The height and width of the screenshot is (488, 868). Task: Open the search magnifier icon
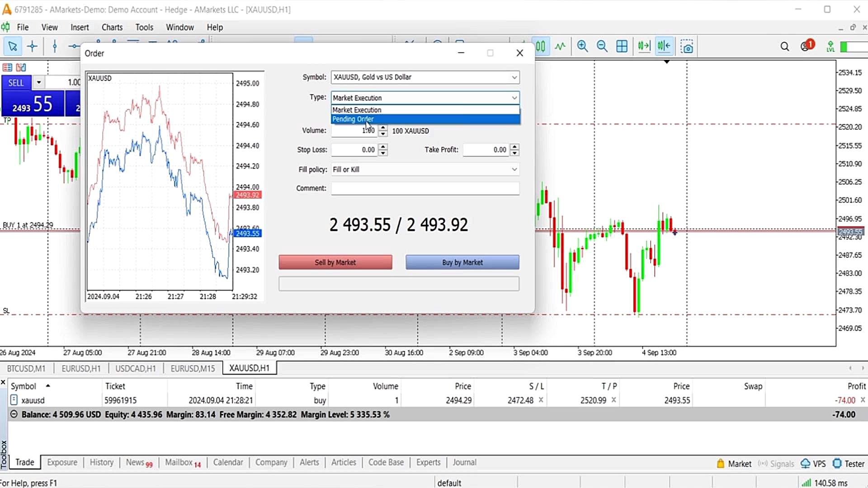point(784,47)
